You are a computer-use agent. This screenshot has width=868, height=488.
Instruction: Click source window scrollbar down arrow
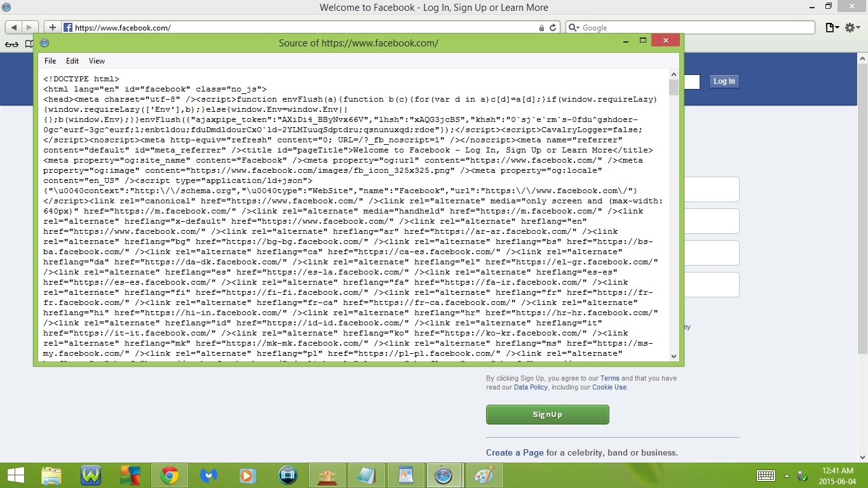pyautogui.click(x=674, y=356)
